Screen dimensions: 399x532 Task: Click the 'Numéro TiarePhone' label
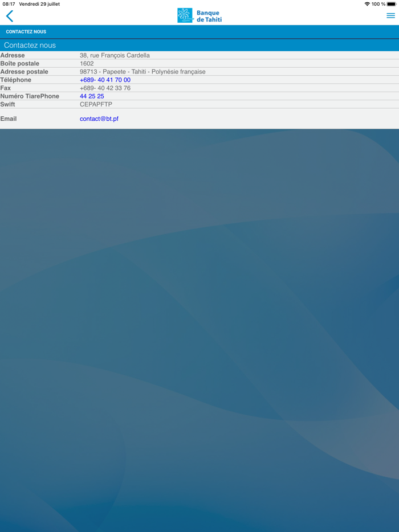coord(30,96)
